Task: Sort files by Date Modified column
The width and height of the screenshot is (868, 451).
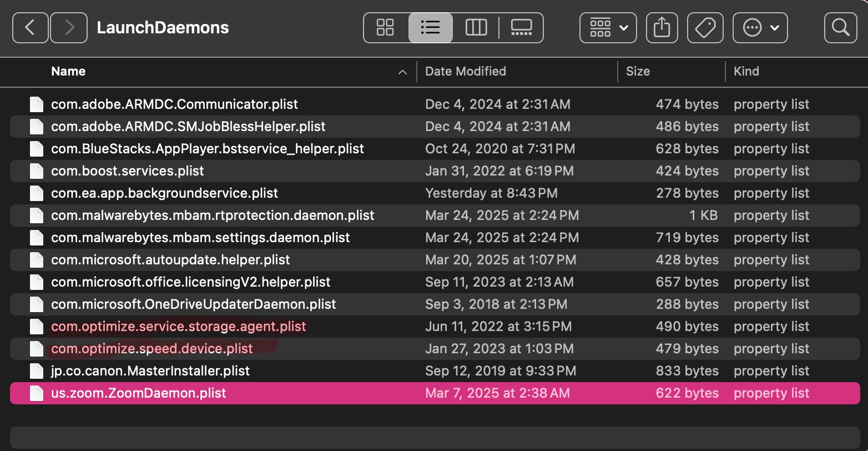Action: [465, 71]
